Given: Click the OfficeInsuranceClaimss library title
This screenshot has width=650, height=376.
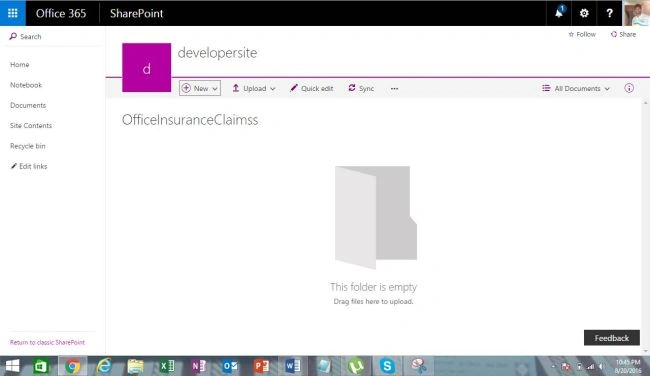Looking at the screenshot, I should point(190,120).
